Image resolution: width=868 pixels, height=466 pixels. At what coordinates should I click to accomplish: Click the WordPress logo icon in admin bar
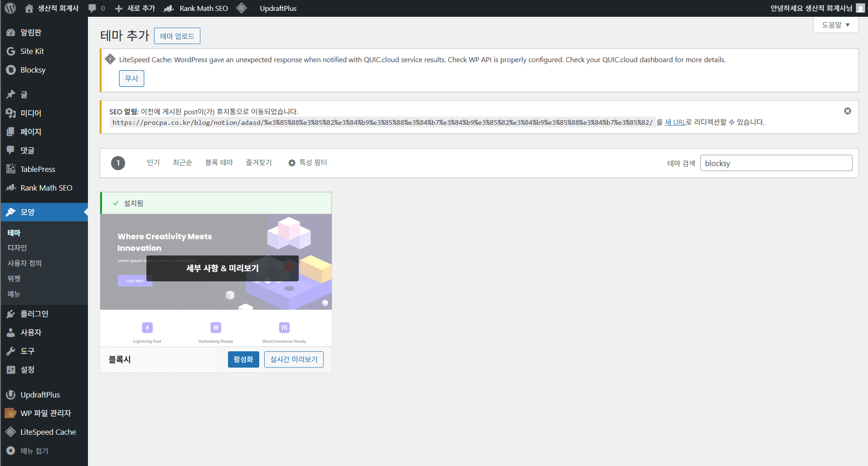10,8
